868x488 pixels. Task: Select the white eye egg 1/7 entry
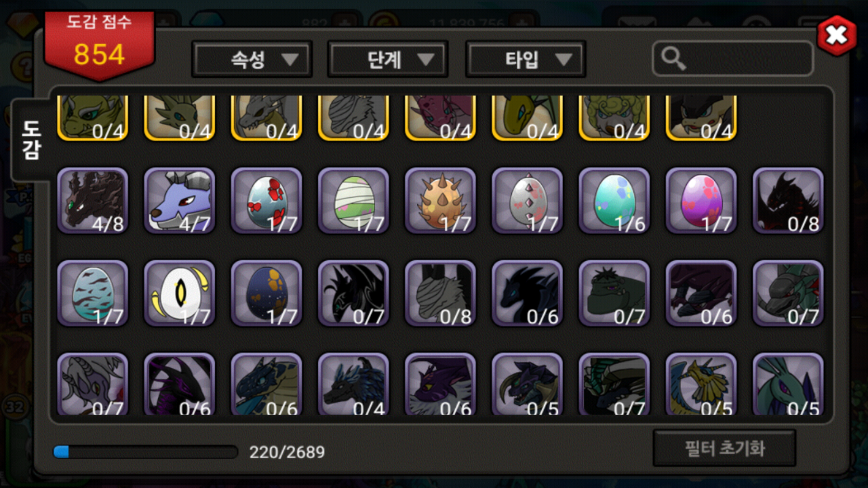[x=179, y=293]
